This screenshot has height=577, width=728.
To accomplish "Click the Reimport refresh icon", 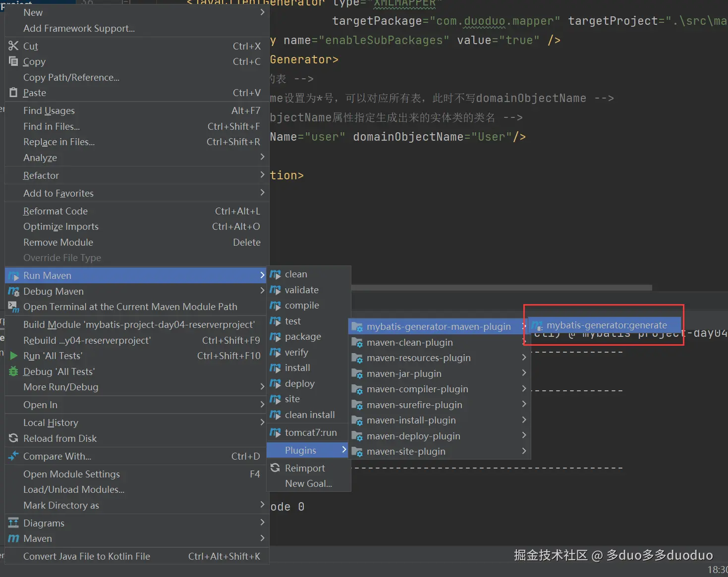I will pyautogui.click(x=275, y=468).
